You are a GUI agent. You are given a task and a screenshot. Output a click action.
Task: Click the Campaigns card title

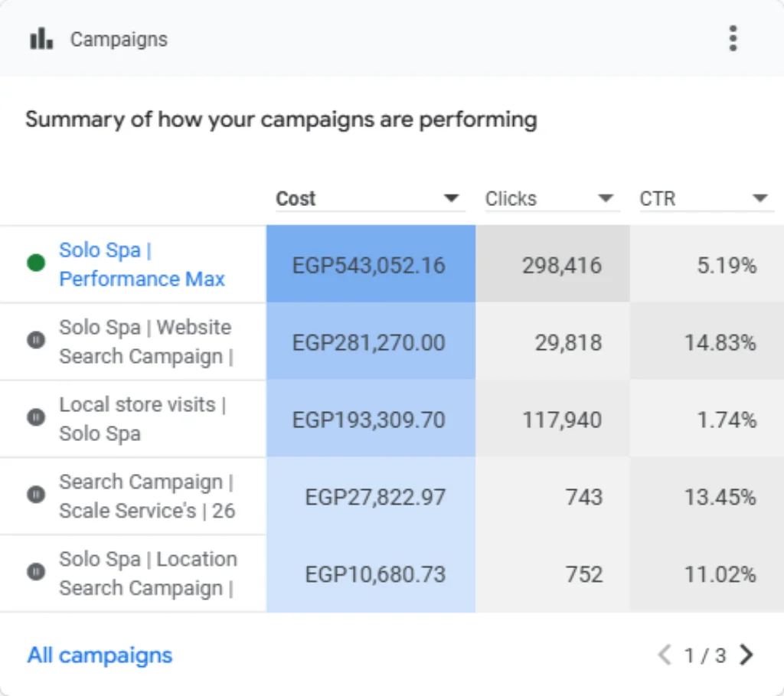[x=119, y=40]
